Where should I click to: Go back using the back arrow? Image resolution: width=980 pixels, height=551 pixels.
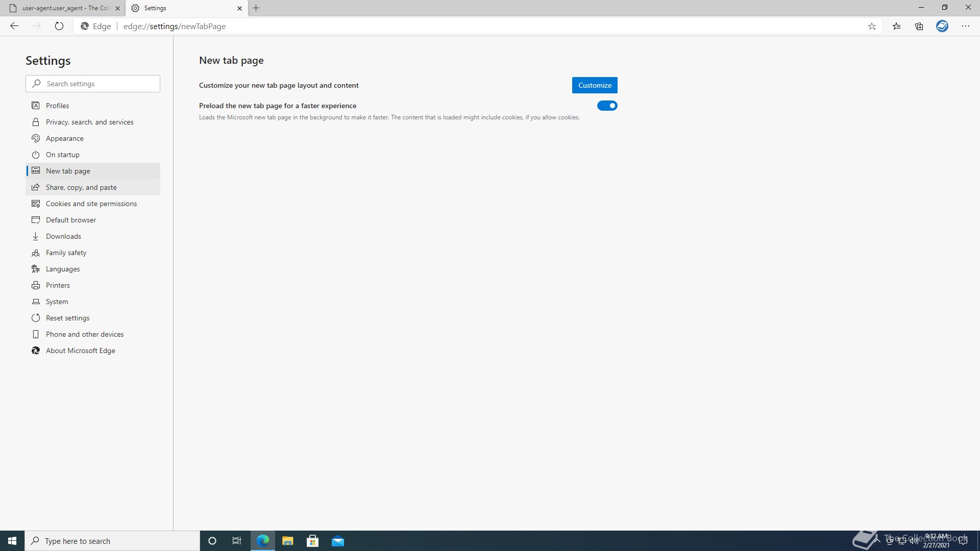pyautogui.click(x=14, y=26)
